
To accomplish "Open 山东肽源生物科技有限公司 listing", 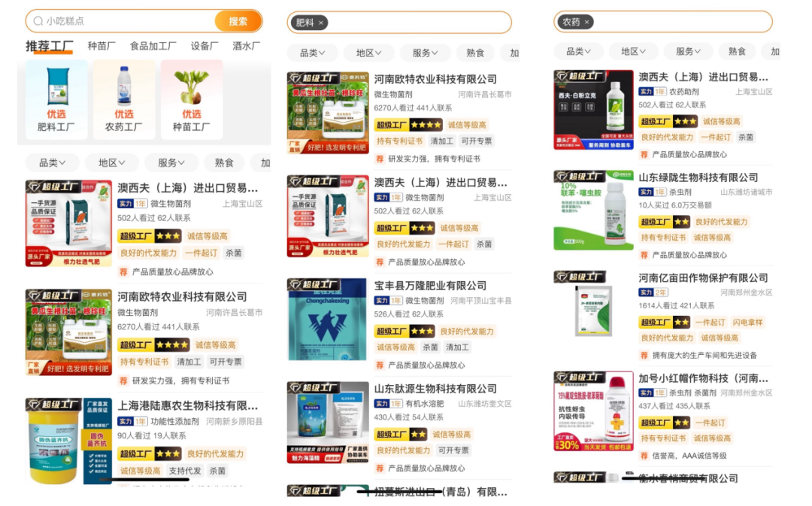I will point(435,389).
